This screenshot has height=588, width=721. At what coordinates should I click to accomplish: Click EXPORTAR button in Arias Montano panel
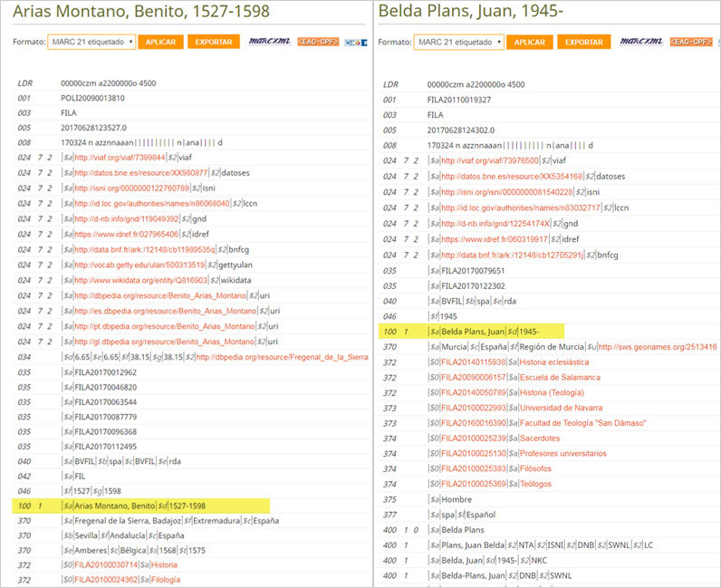(214, 42)
